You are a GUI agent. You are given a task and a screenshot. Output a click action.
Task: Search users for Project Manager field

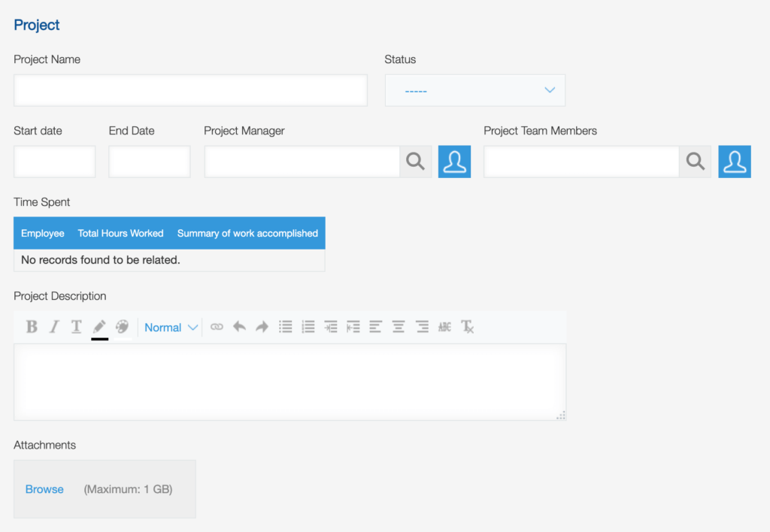[415, 162]
